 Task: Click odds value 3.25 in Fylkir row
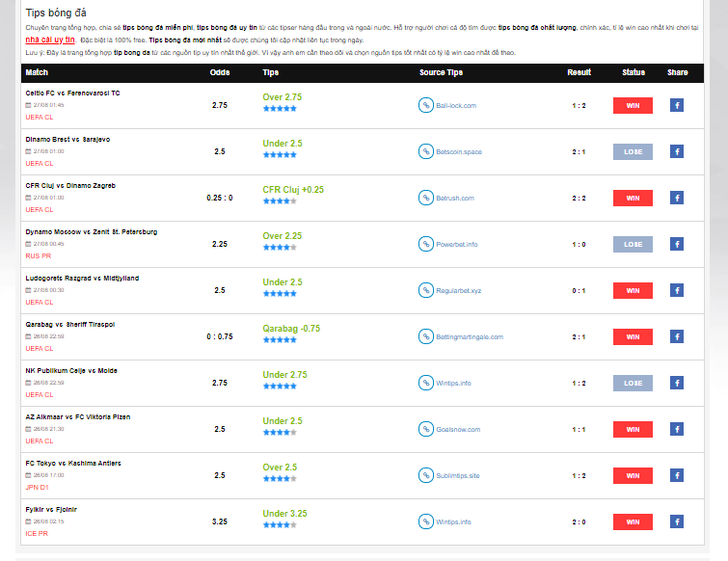point(220,521)
